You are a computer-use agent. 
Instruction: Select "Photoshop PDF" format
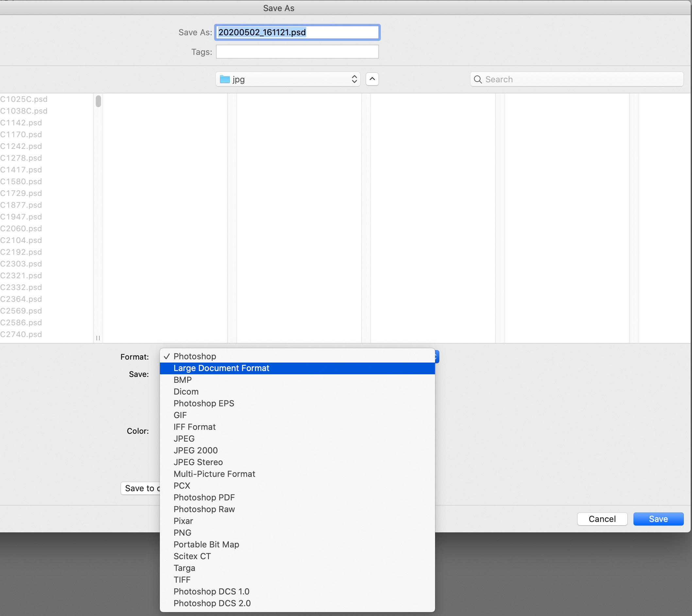(x=204, y=497)
